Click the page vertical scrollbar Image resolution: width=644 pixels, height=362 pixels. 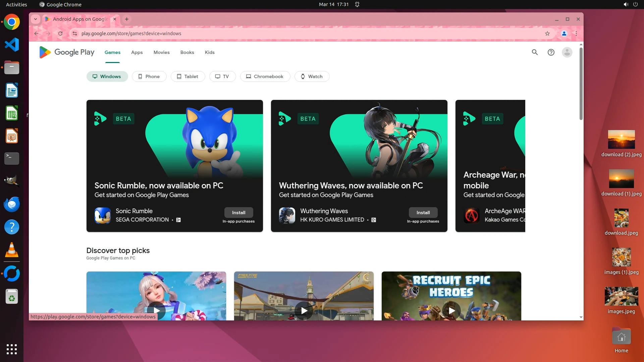[x=581, y=84]
